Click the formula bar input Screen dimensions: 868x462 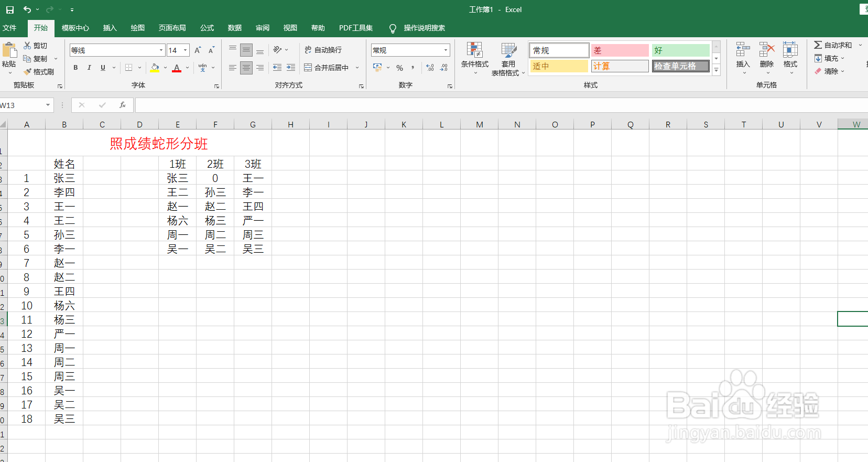tap(501, 105)
